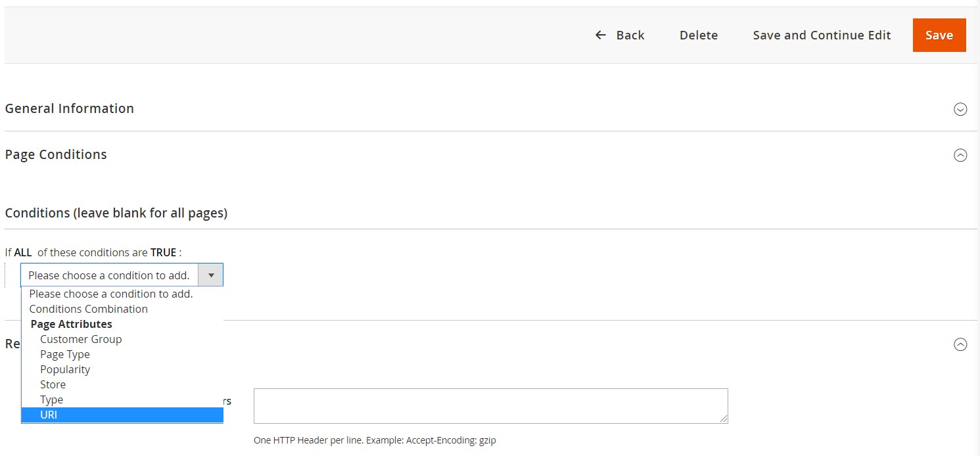Click Save and Continue Edit
Image resolution: width=980 pixels, height=456 pixels.
[822, 35]
